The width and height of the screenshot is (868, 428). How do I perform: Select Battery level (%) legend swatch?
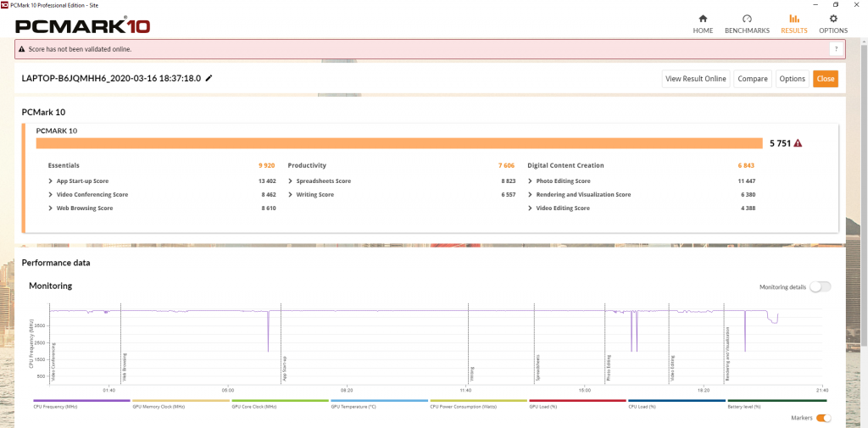[776, 400]
